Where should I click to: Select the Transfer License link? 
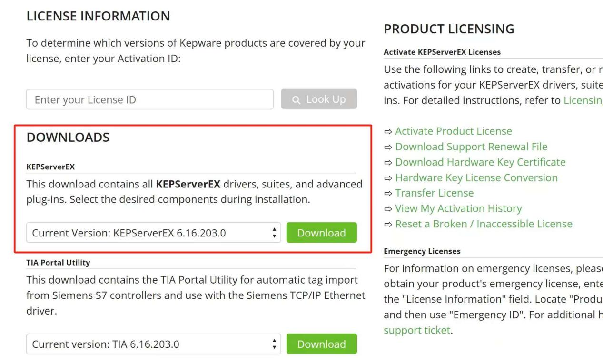[434, 193]
